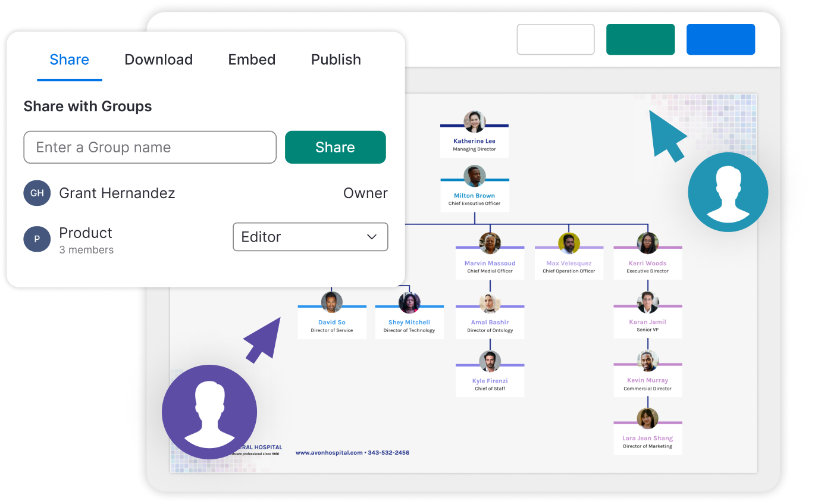This screenshot has width=818, height=504.
Task: Click the blue button in the top toolbar
Action: (720, 39)
